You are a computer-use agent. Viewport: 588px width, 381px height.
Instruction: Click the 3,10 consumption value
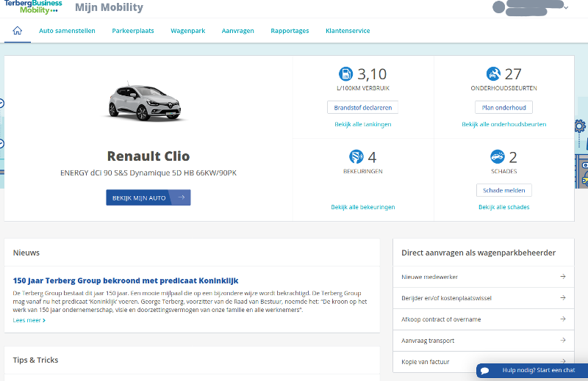[372, 74]
